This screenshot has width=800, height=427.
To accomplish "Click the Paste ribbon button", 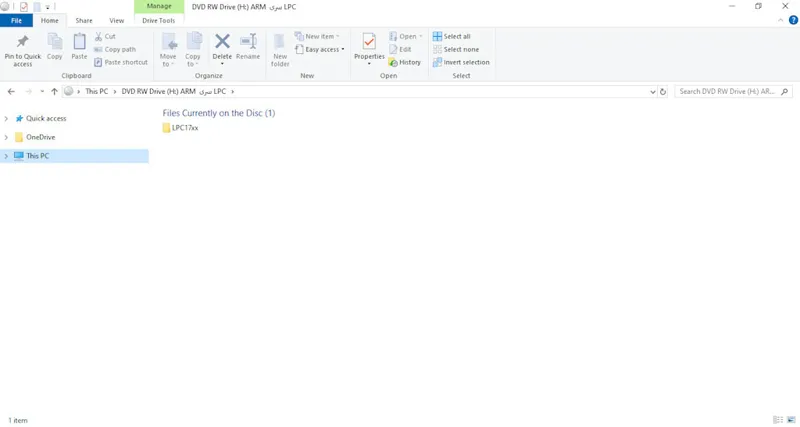I will pyautogui.click(x=79, y=47).
